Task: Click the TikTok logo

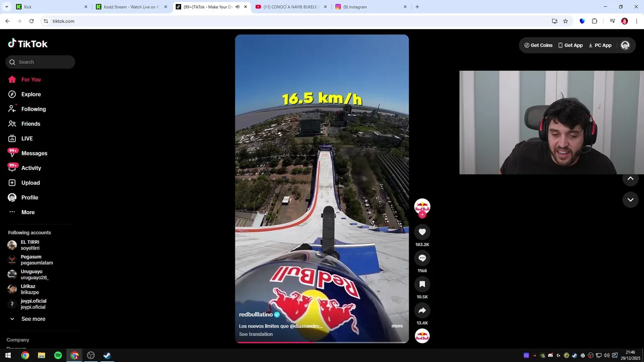Action: (28, 44)
